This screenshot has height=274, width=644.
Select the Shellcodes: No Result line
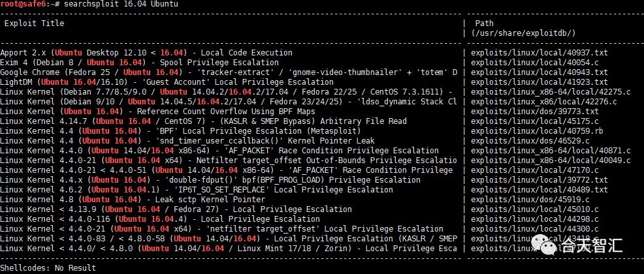coord(48,268)
